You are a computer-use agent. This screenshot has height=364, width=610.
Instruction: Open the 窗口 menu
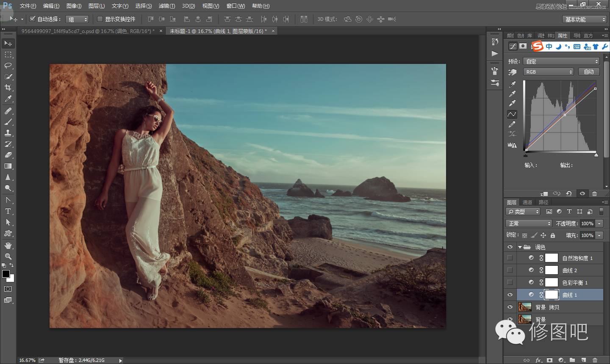click(236, 6)
